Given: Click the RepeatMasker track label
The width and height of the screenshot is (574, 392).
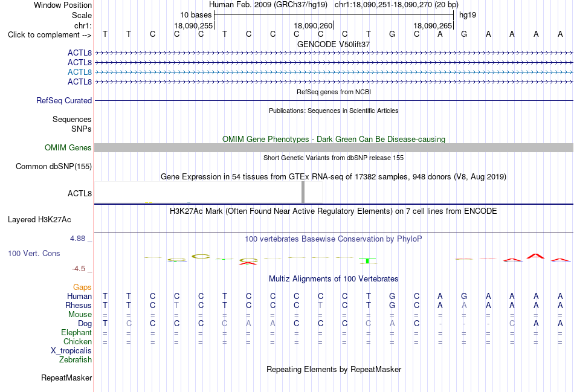Looking at the screenshot, I should [x=66, y=378].
